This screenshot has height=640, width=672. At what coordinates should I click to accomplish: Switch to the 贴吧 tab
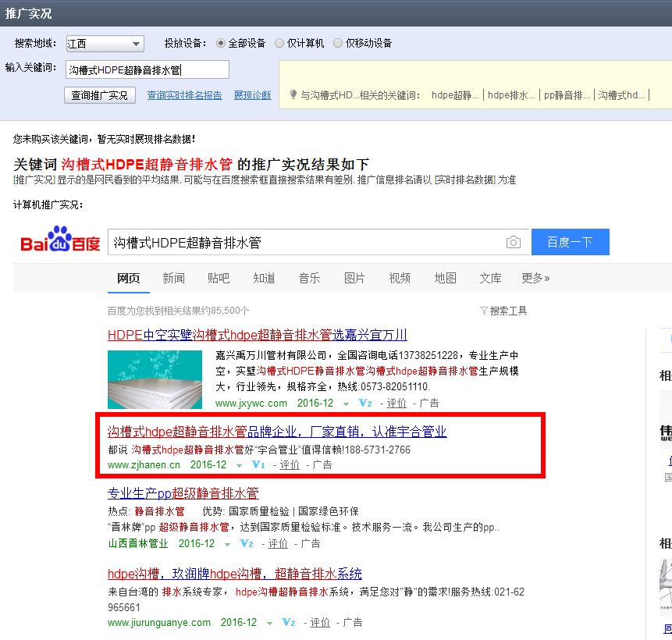click(x=219, y=278)
